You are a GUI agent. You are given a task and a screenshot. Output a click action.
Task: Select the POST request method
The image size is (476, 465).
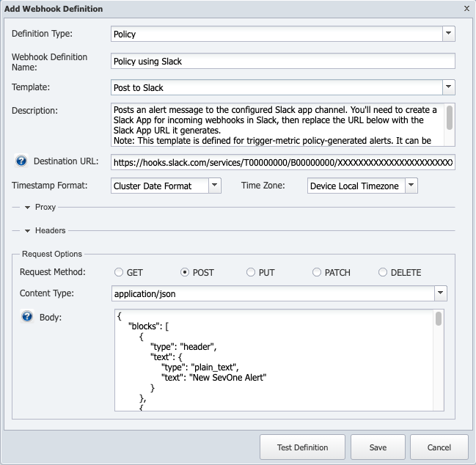coord(185,272)
